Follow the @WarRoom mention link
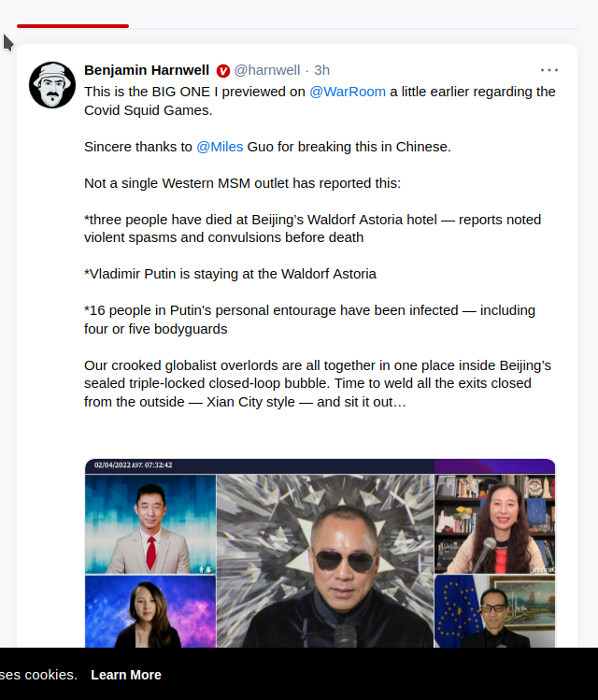This screenshot has height=700, width=598. 348,92
